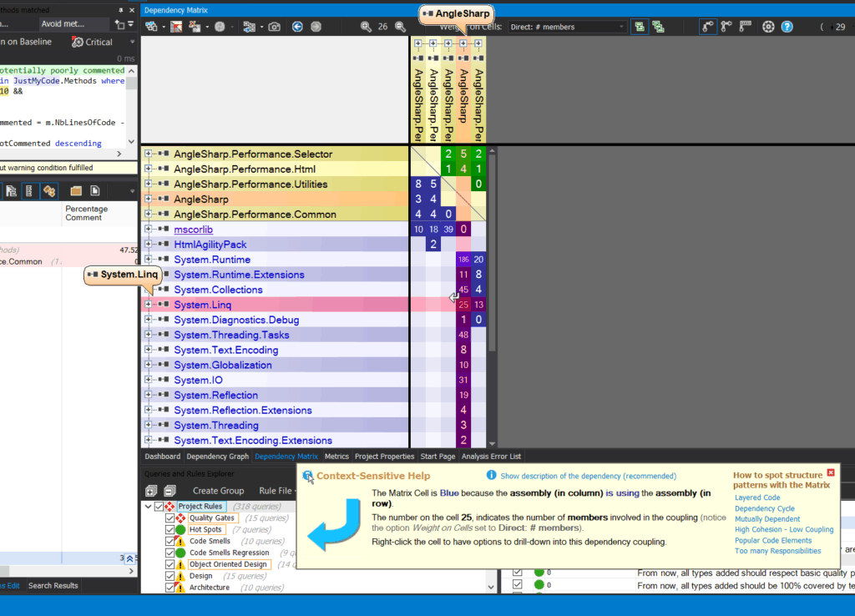Open the Start Page tab

[x=438, y=457]
